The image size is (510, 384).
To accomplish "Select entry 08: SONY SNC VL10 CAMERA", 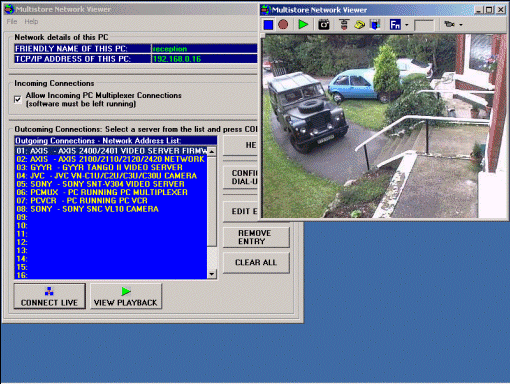I will [x=111, y=209].
